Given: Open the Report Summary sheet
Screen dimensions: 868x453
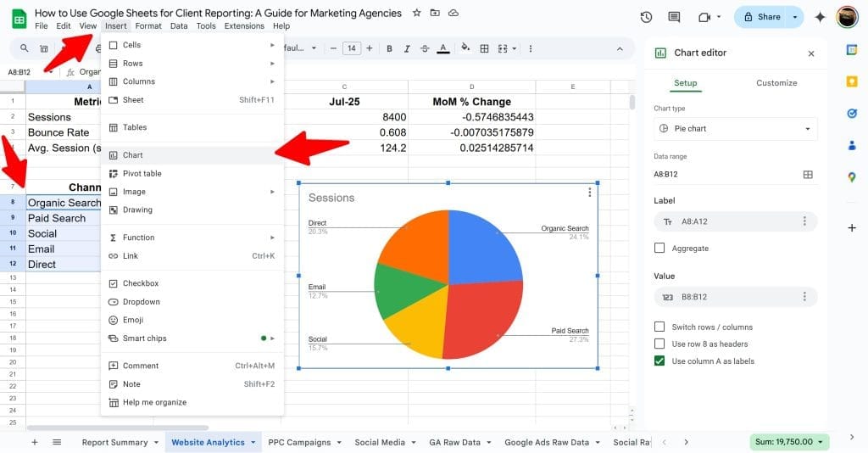Looking at the screenshot, I should pos(114,443).
